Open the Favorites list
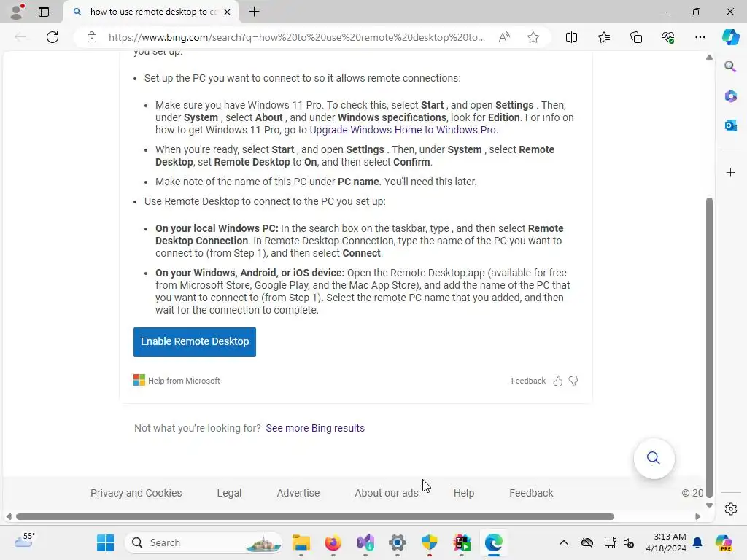Viewport: 747px width, 560px height. (603, 37)
